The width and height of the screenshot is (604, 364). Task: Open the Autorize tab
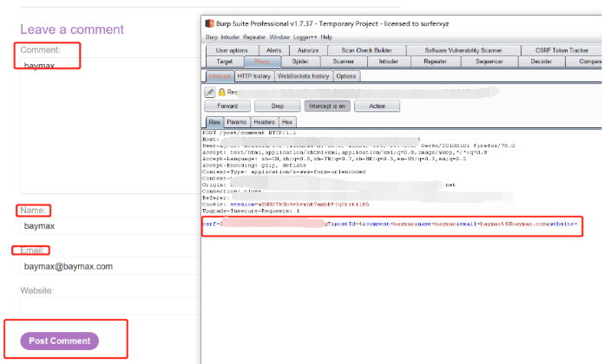point(308,50)
